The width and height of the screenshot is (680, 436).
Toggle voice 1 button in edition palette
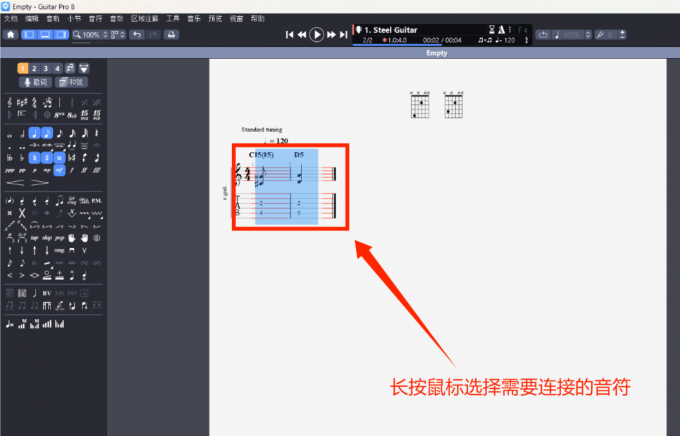(23, 68)
